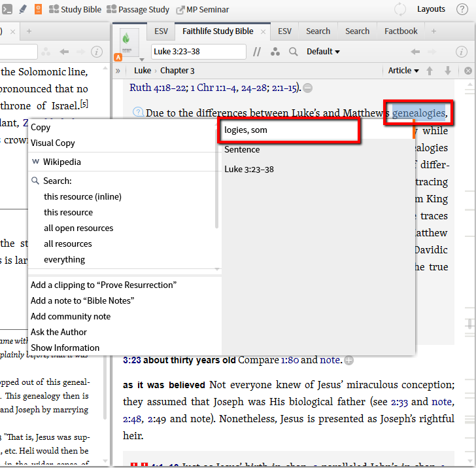Image resolution: width=476 pixels, height=468 pixels.
Task: Open the visual filters three-dots icon
Action: pos(275,52)
